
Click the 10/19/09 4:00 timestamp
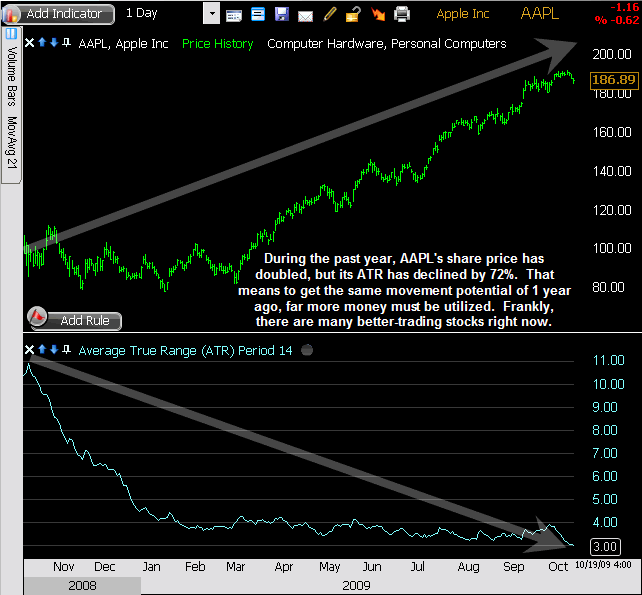pyautogui.click(x=603, y=565)
